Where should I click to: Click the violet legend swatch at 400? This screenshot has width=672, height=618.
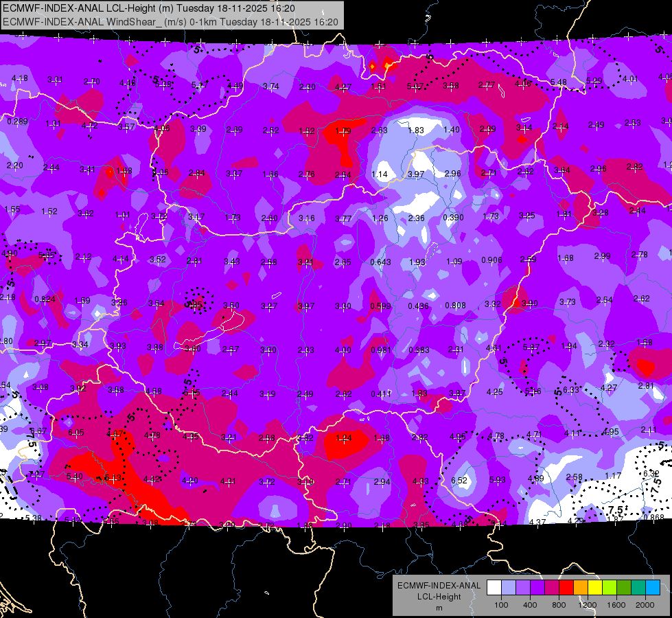[x=537, y=587]
